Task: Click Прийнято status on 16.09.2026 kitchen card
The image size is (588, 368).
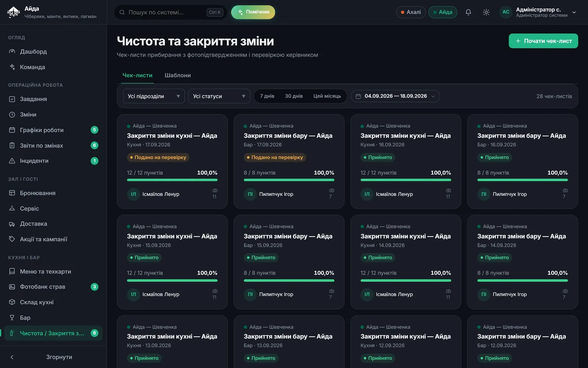Action: tap(378, 158)
